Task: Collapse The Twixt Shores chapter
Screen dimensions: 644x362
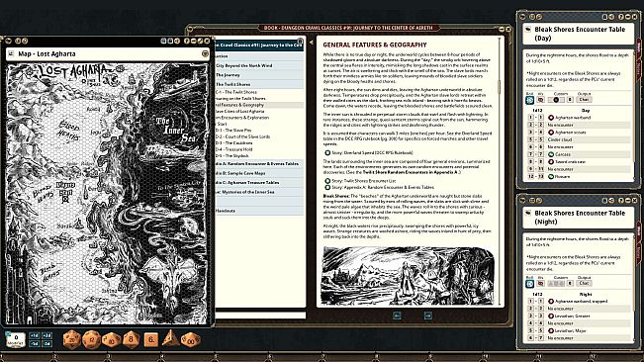Action: coord(259,84)
